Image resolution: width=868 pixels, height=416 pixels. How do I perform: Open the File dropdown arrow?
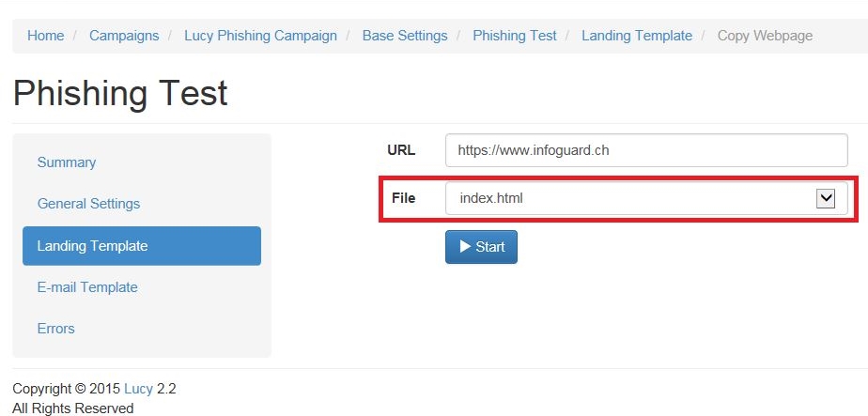[x=826, y=198]
